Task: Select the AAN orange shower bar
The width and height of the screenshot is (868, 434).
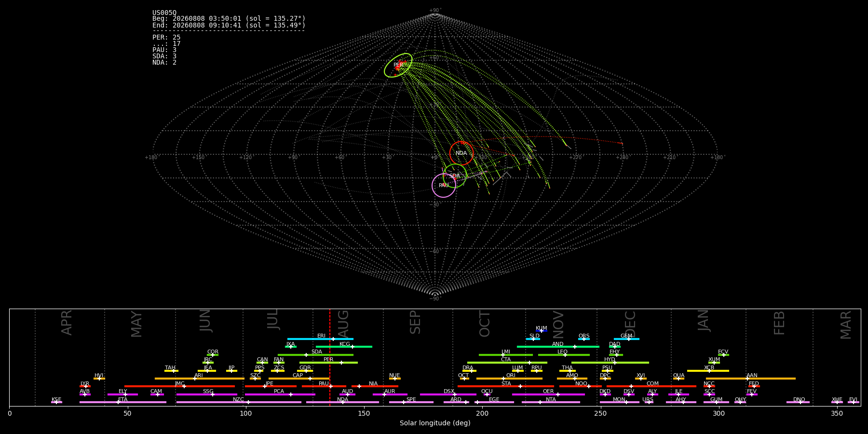Action: (751, 379)
